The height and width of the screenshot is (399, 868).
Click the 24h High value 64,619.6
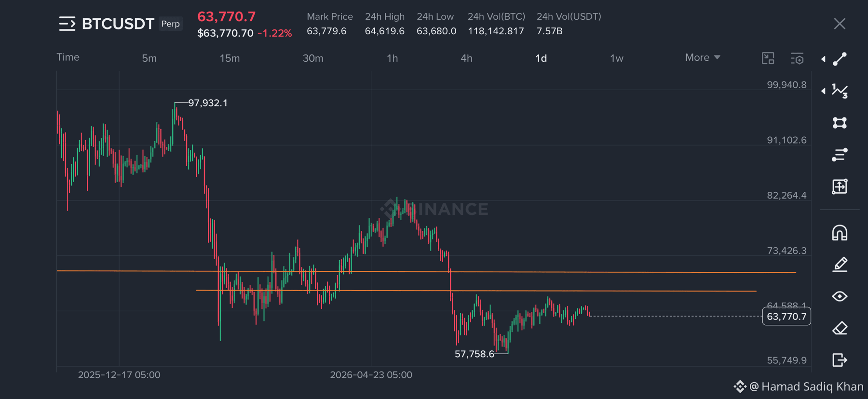click(x=384, y=31)
